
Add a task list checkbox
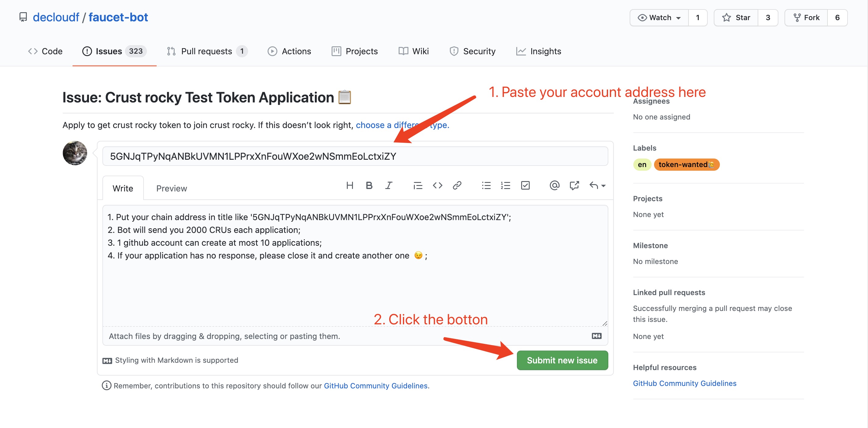(x=525, y=185)
